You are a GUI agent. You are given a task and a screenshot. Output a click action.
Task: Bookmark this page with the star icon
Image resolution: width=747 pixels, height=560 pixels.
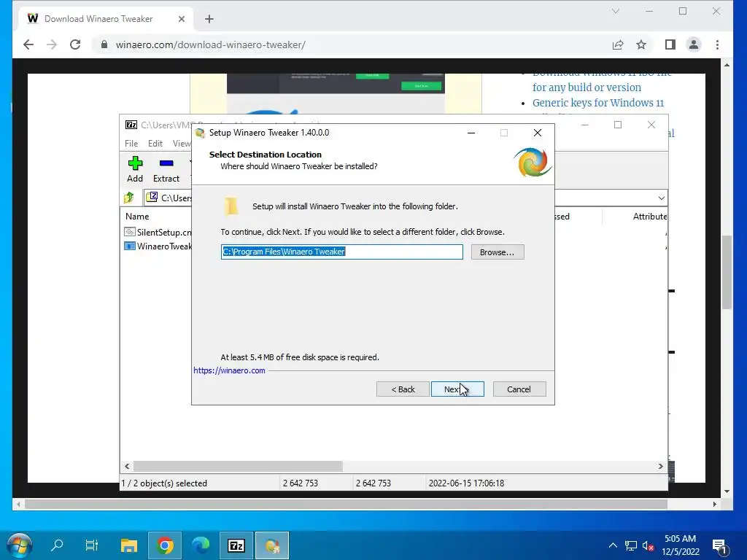coord(641,44)
